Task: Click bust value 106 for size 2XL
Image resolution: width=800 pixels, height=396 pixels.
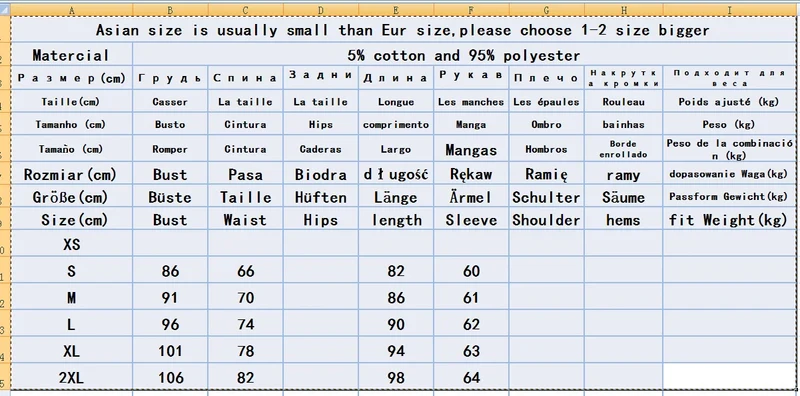Action: (x=170, y=377)
